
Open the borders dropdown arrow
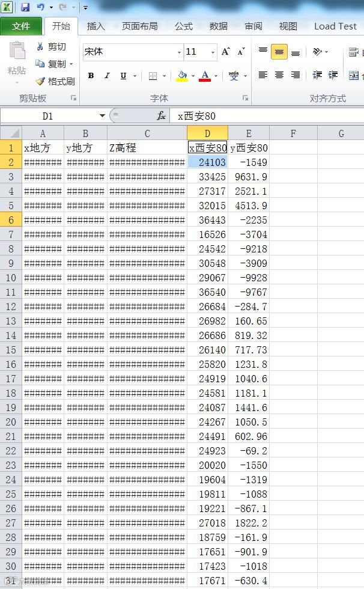click(x=164, y=76)
